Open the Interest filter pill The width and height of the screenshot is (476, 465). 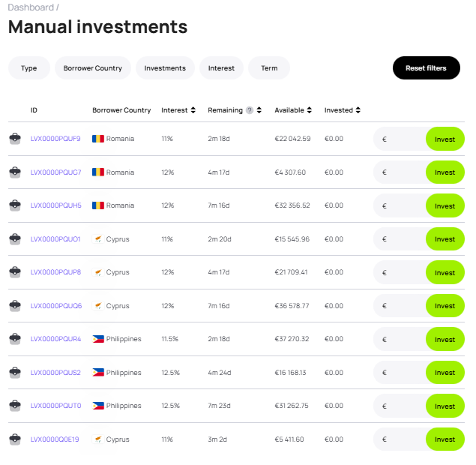tap(221, 68)
